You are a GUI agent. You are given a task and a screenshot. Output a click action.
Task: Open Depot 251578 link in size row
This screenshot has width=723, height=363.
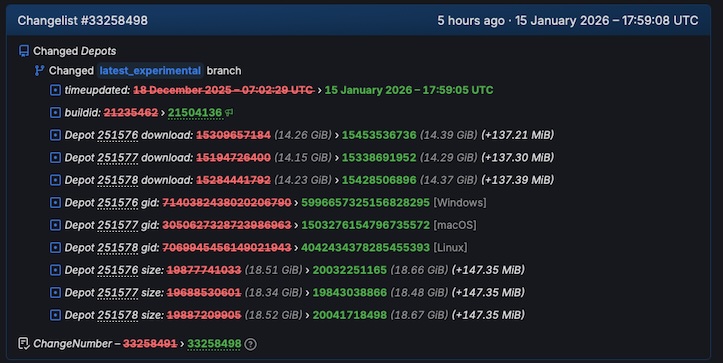(118, 315)
